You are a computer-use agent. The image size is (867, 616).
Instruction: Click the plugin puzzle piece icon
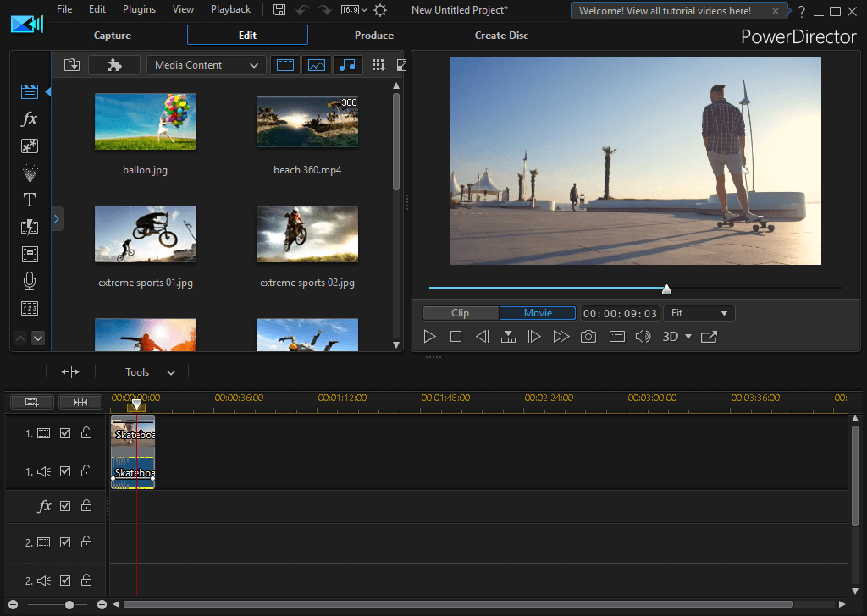[114, 65]
